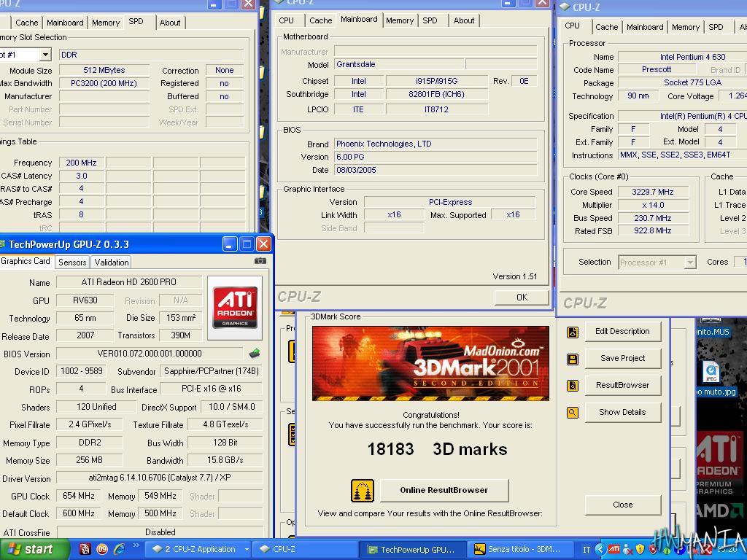
Task: Click the Online ResultBrowser trees icon
Action: click(363, 491)
